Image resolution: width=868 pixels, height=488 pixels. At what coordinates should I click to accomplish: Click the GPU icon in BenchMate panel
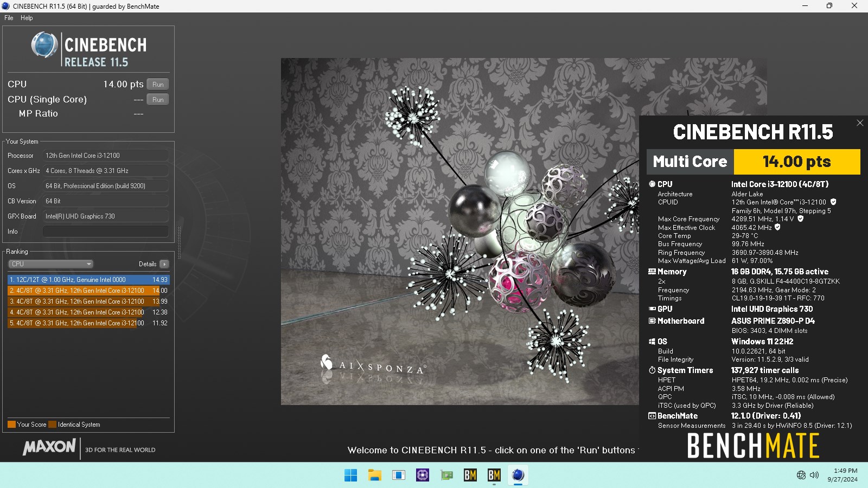tap(652, 309)
